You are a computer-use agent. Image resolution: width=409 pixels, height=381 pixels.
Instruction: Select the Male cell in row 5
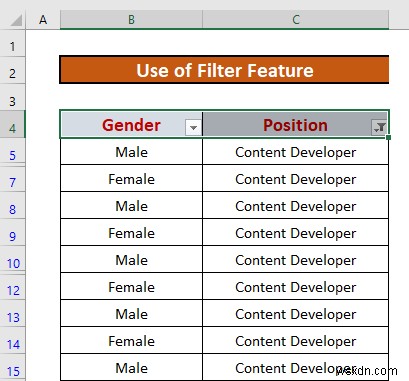131,152
